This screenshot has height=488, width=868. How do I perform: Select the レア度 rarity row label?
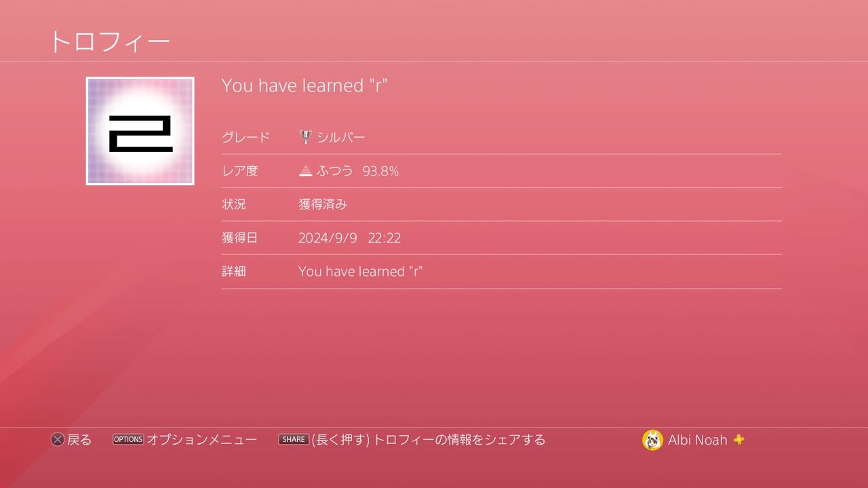pos(240,171)
